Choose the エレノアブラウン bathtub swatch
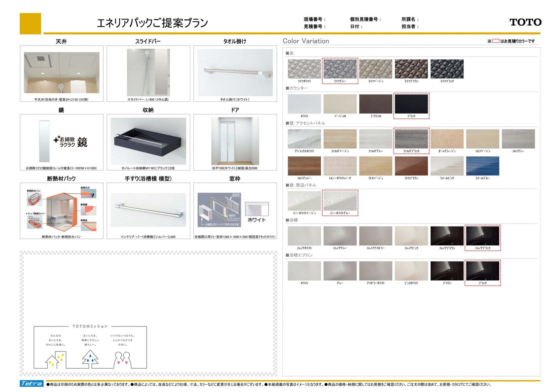Viewport: 555px width, 392px height. 447,236
